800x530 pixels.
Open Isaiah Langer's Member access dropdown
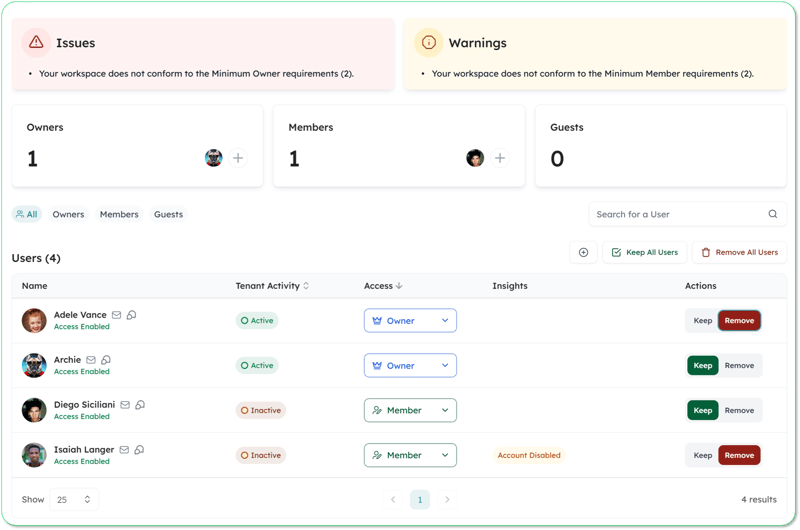point(410,455)
